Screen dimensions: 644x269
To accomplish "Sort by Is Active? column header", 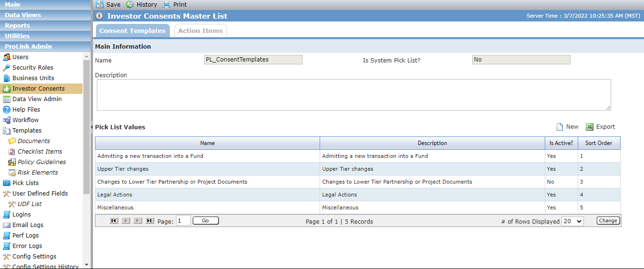I will pos(561,143).
